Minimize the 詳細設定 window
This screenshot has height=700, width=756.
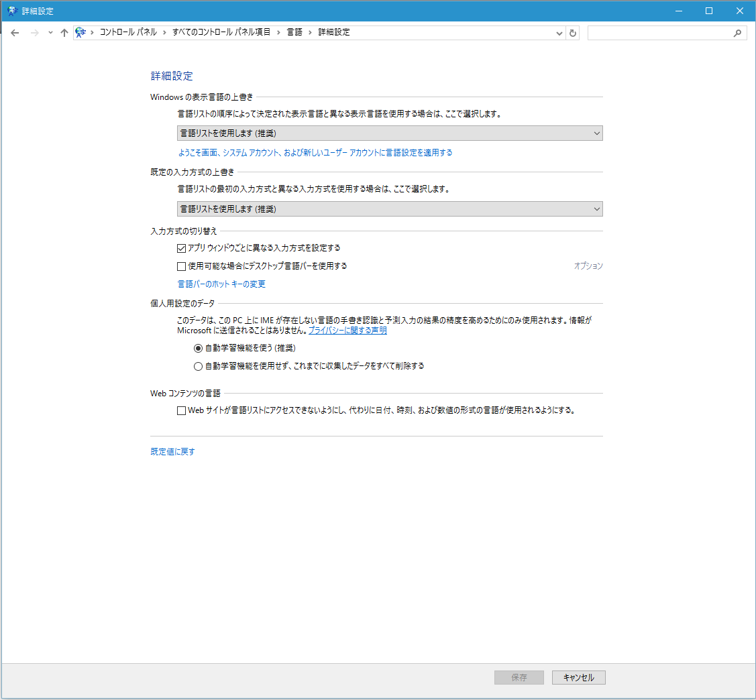pyautogui.click(x=679, y=11)
